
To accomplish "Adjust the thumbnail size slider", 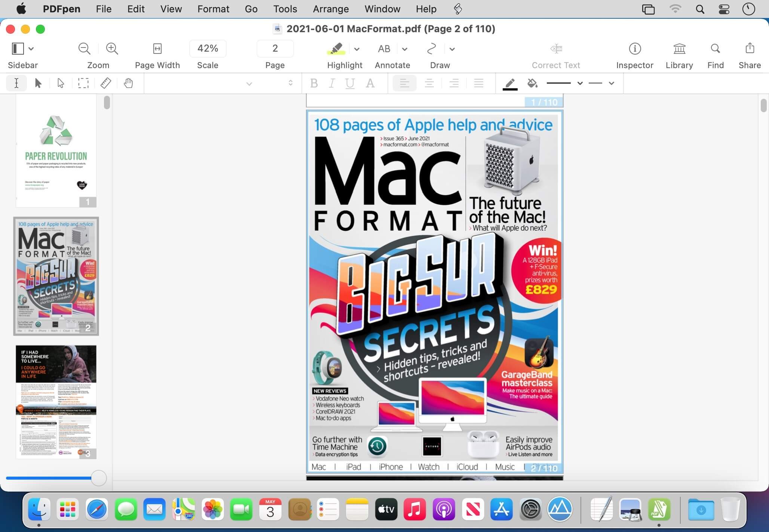I will (x=99, y=478).
